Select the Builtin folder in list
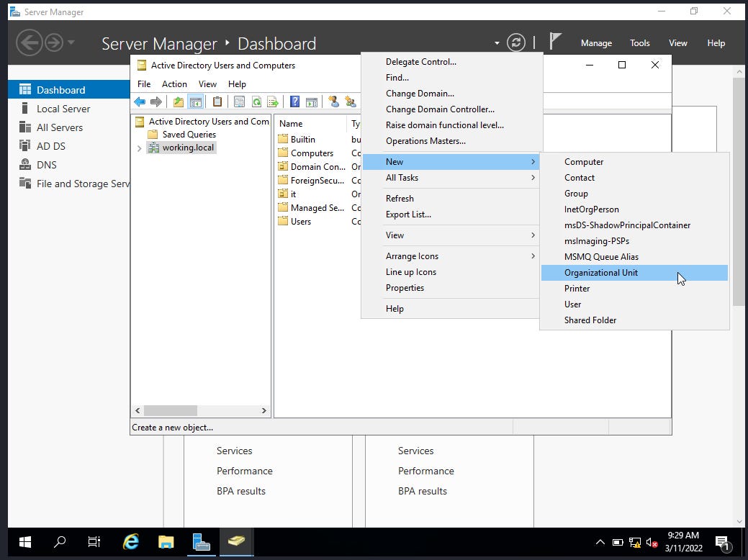The image size is (748, 560). (x=297, y=140)
